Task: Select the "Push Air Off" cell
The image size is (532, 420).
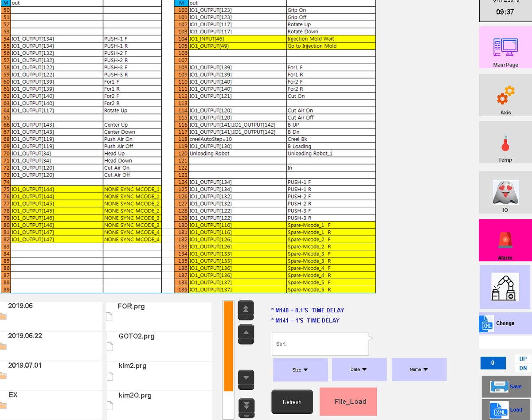Action: [x=132, y=146]
